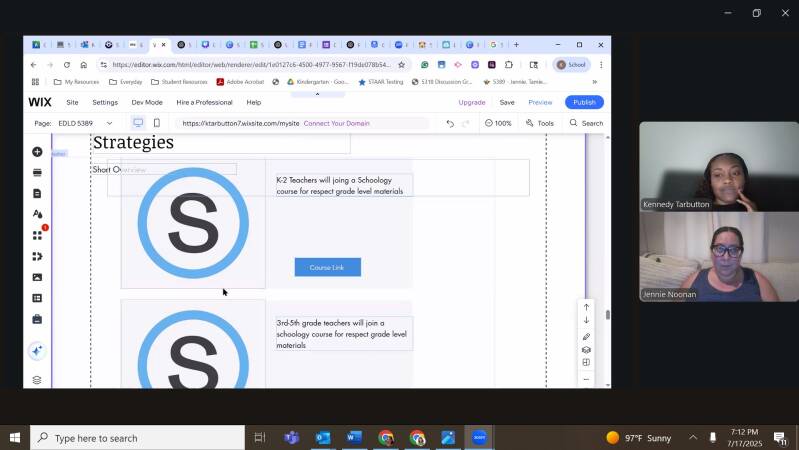Redo the last editor action

point(465,123)
